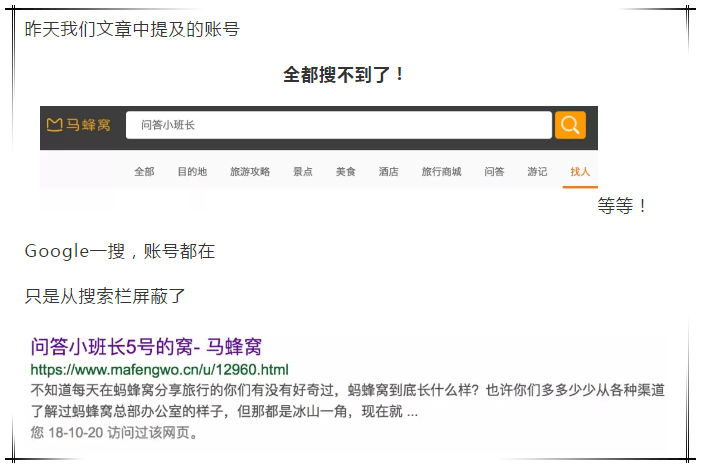Click the text Google一搜，账号都在
The image size is (701, 468).
(x=120, y=251)
